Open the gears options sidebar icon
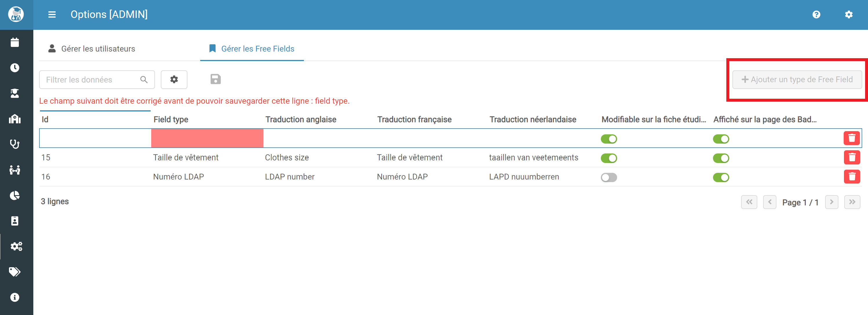This screenshot has width=868, height=315. tap(16, 246)
